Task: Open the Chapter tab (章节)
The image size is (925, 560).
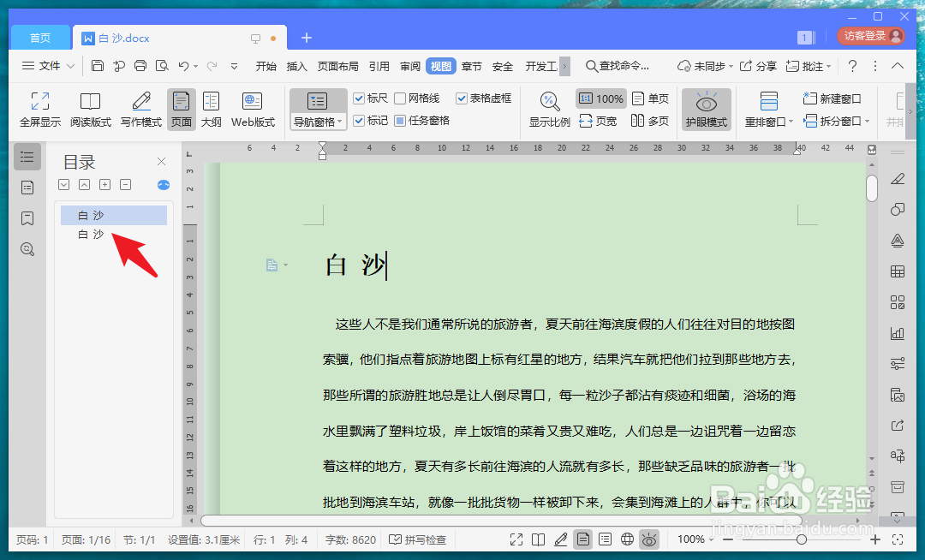Action: coord(471,66)
